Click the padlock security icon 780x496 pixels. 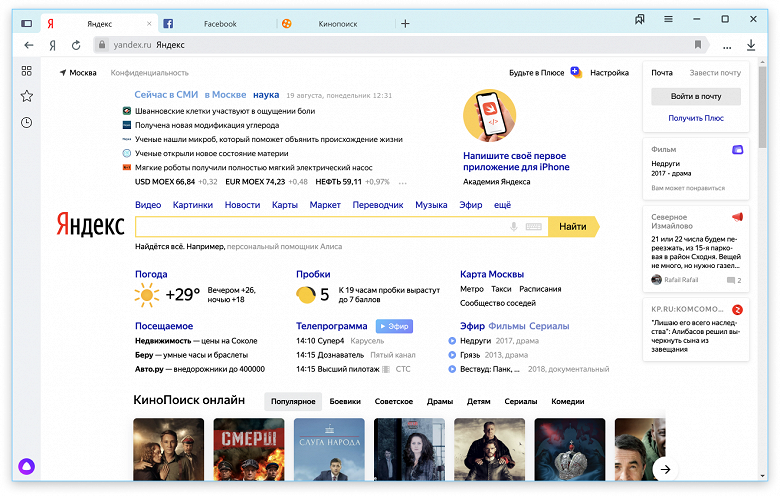point(102,45)
